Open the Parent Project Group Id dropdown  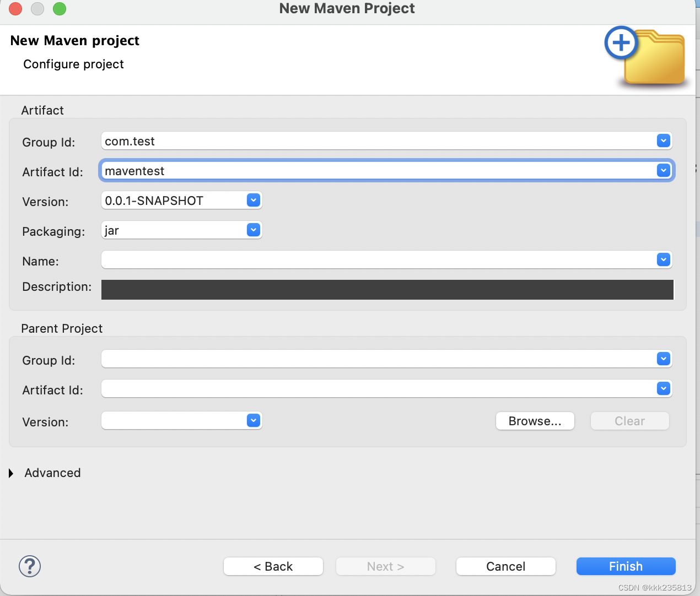point(663,359)
